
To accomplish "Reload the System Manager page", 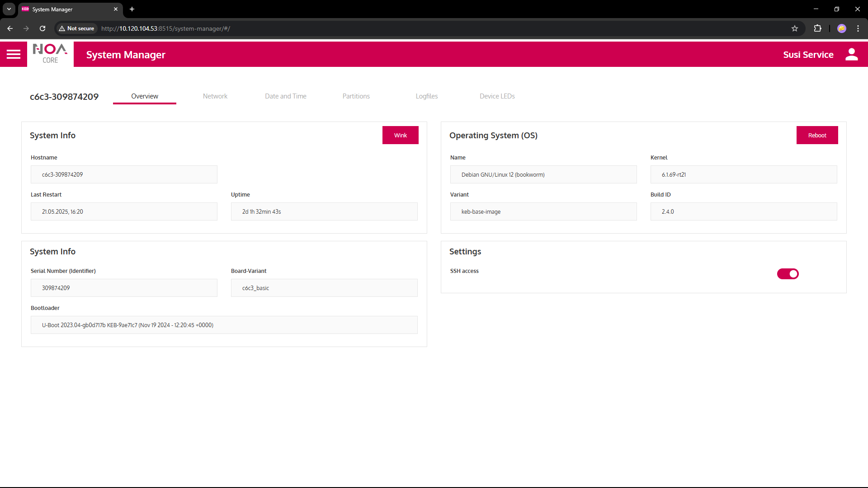I will coord(42,28).
